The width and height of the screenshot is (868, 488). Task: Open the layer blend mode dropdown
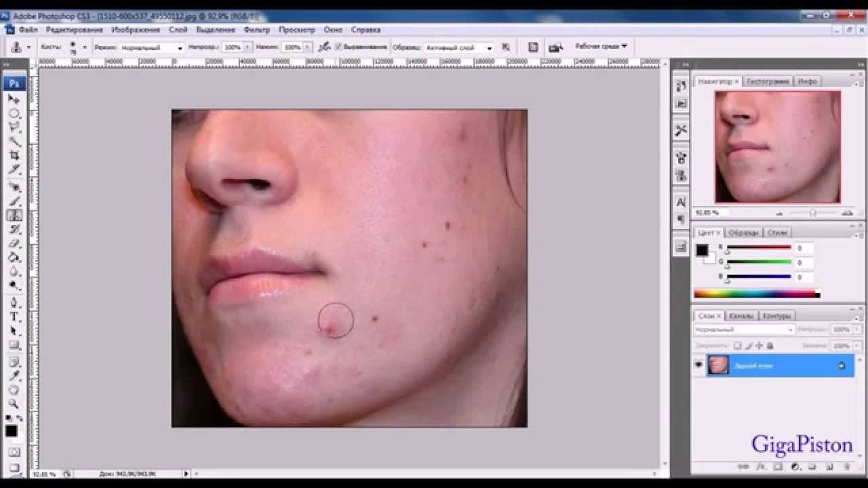coord(743,329)
